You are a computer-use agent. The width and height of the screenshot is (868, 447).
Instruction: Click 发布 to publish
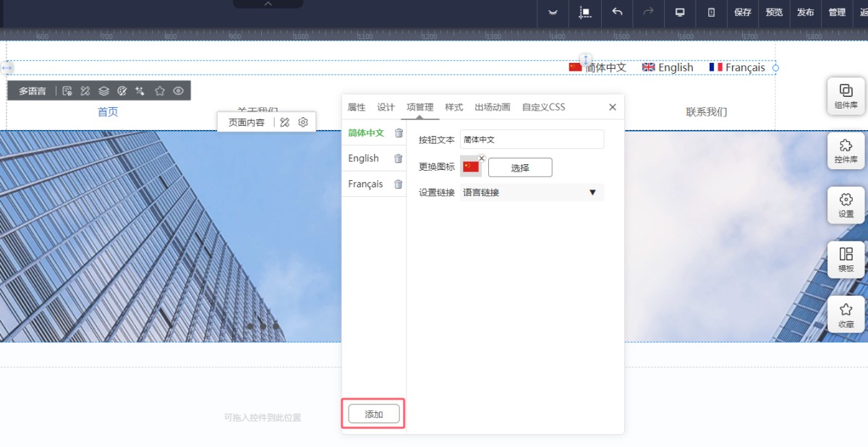805,12
